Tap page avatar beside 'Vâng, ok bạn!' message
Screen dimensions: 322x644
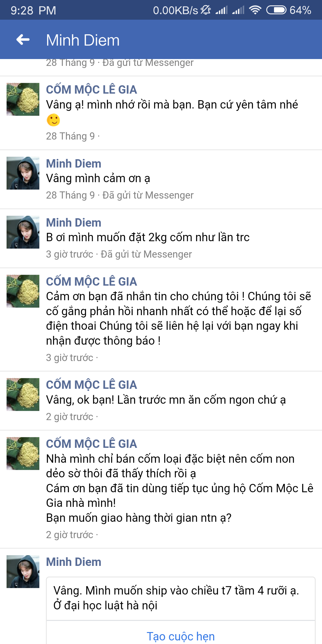coord(23,394)
